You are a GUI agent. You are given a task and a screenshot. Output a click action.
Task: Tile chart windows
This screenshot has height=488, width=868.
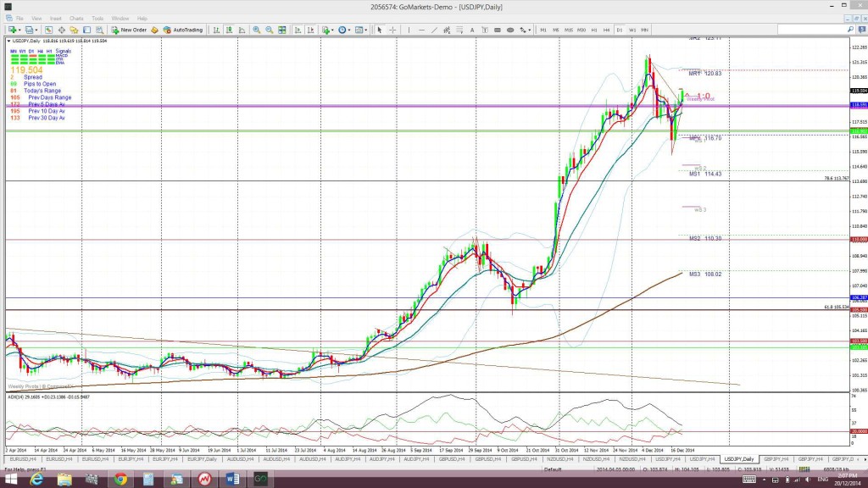281,30
